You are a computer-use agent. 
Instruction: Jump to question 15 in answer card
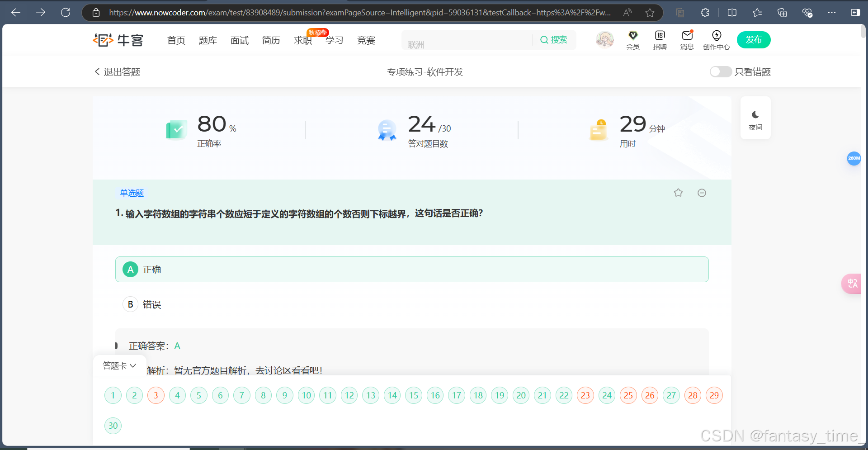413,395
